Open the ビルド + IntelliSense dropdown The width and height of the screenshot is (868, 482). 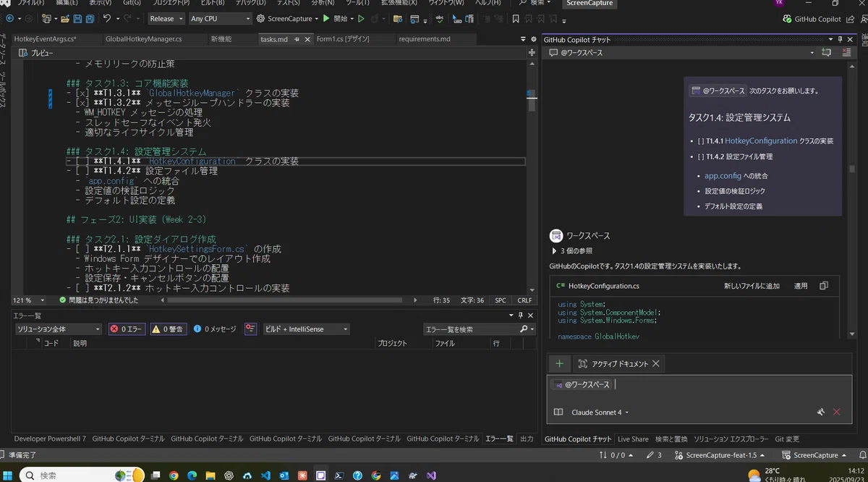pyautogui.click(x=306, y=329)
